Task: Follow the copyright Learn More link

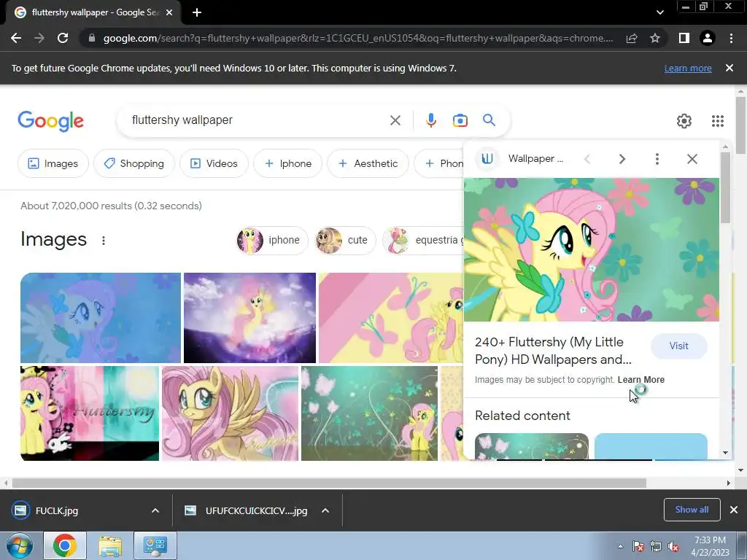Action: [640, 379]
